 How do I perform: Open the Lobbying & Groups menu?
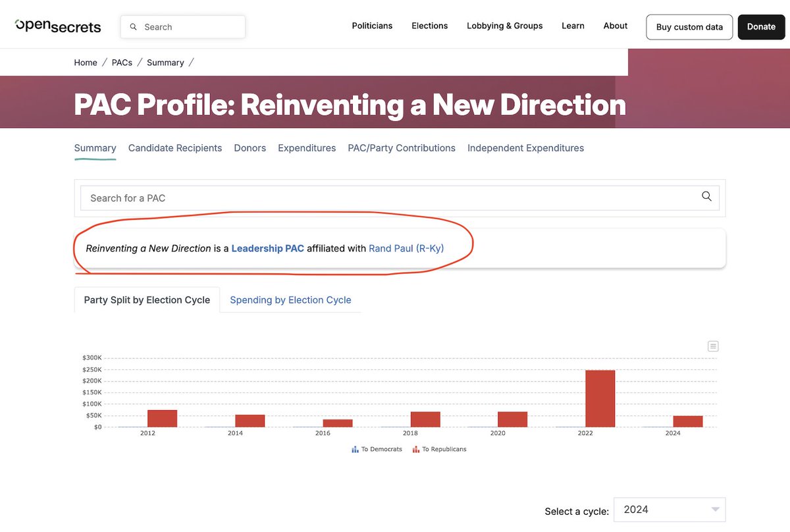[x=505, y=26]
